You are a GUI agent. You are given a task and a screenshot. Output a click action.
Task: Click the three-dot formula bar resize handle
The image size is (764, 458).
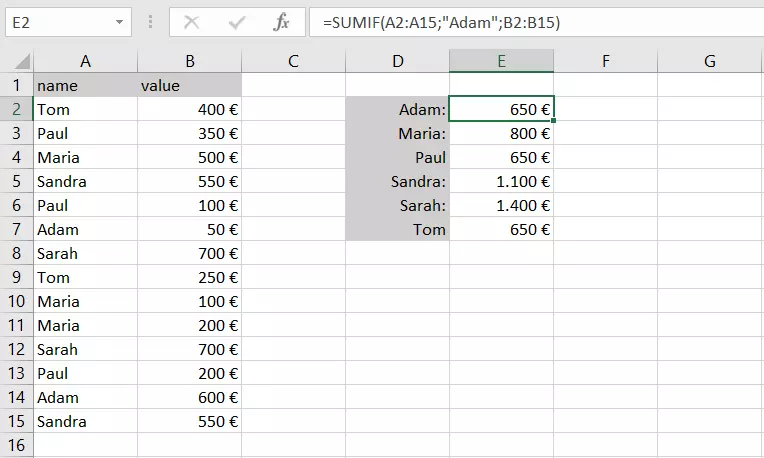coord(151,21)
